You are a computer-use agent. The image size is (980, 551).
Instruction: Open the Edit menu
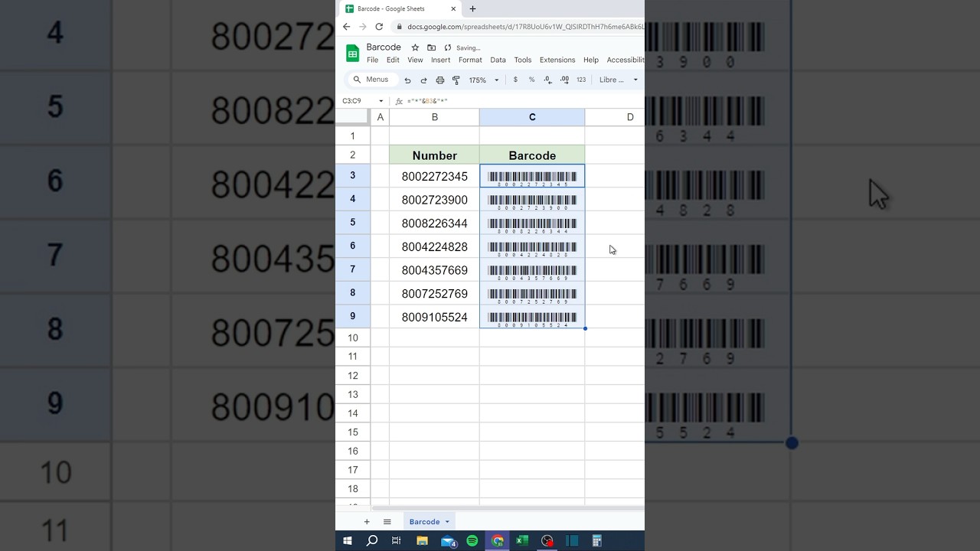tap(393, 60)
